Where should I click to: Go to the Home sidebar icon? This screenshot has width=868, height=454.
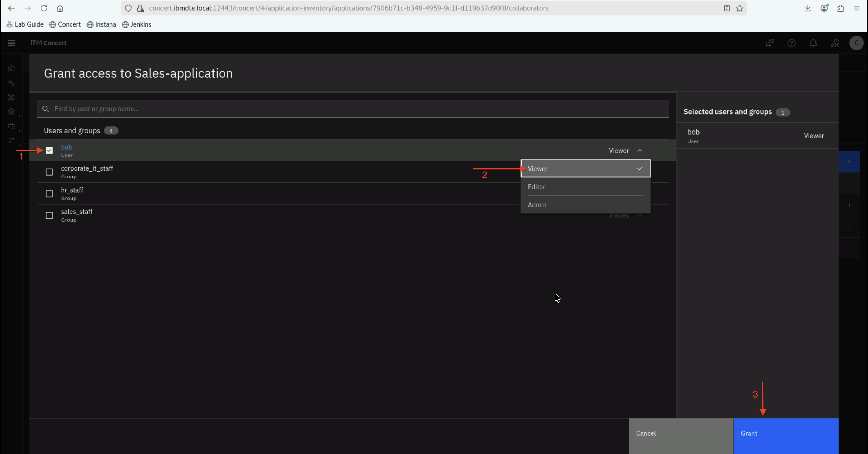pos(11,68)
